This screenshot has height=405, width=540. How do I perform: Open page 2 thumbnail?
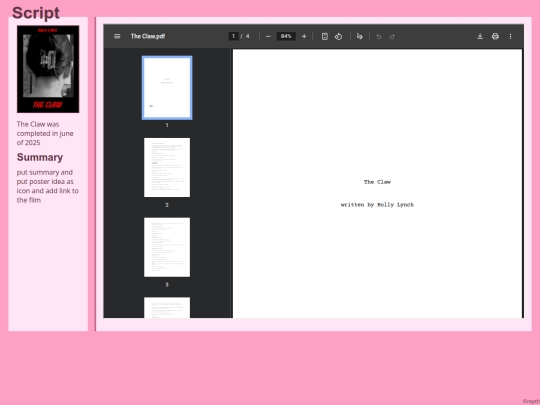(167, 167)
